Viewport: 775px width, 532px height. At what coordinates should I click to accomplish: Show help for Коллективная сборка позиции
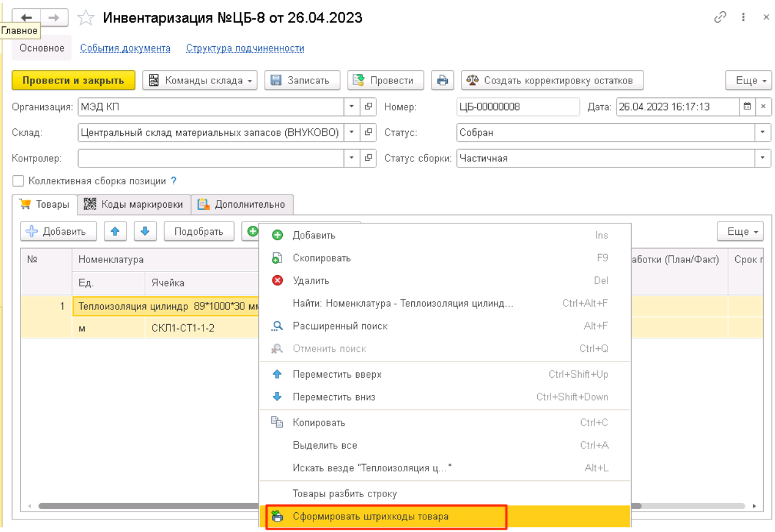point(173,181)
